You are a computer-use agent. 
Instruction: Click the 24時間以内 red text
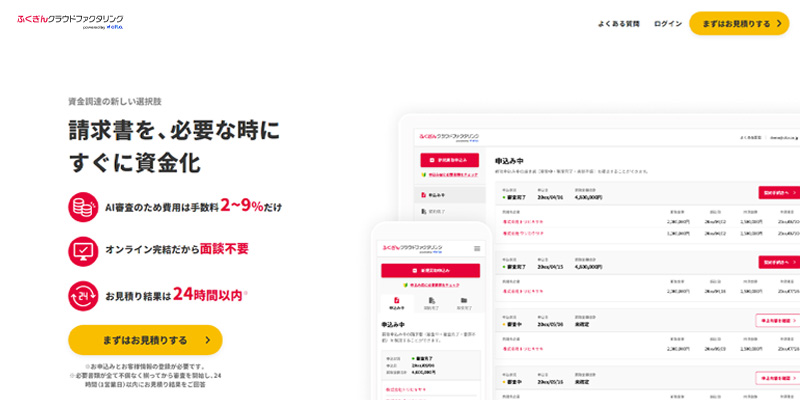[208, 294]
